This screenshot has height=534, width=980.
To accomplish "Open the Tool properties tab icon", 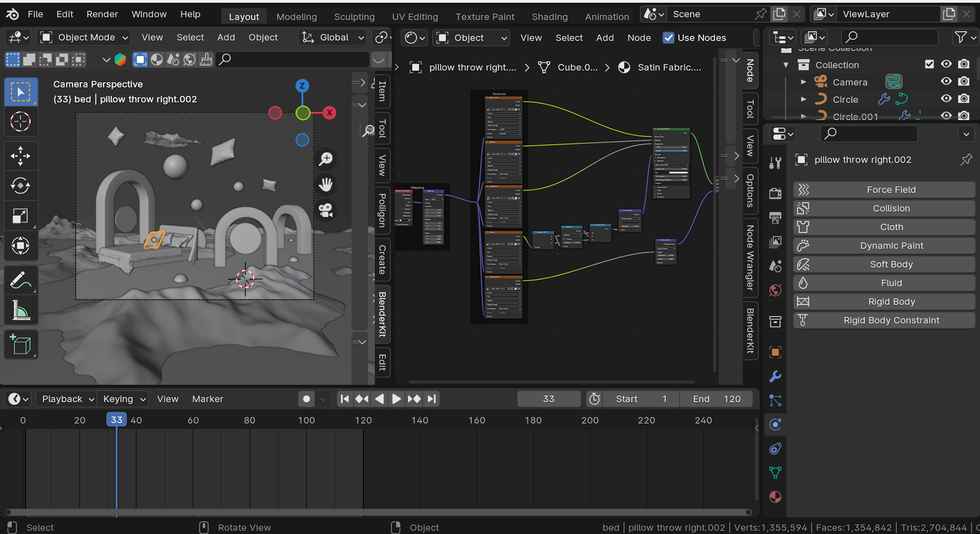I will 775,163.
